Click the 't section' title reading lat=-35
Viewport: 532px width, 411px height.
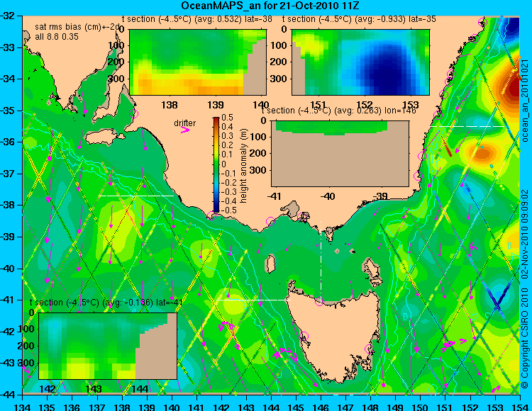click(359, 19)
